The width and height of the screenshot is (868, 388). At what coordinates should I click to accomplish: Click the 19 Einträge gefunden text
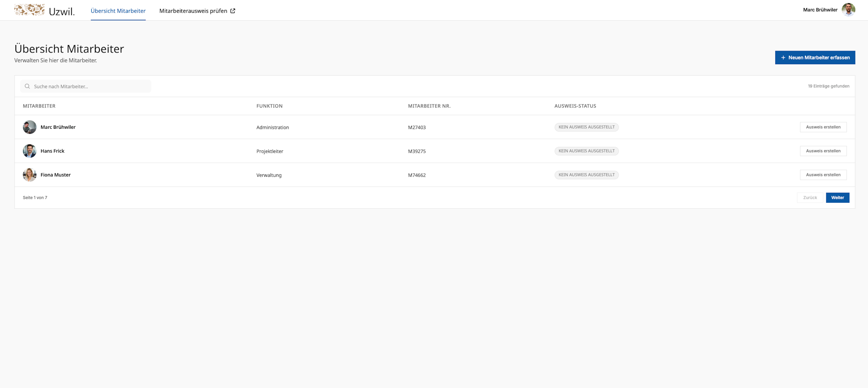coord(829,86)
